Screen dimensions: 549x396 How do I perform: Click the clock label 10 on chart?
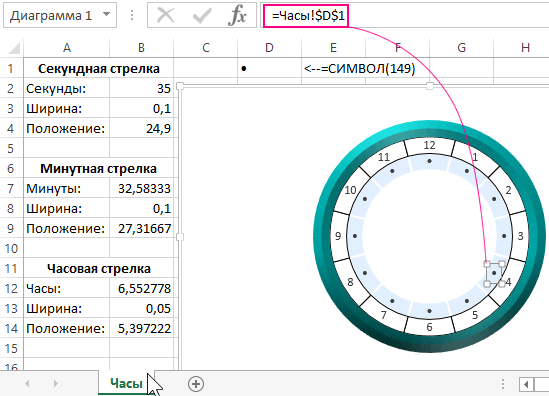[350, 190]
